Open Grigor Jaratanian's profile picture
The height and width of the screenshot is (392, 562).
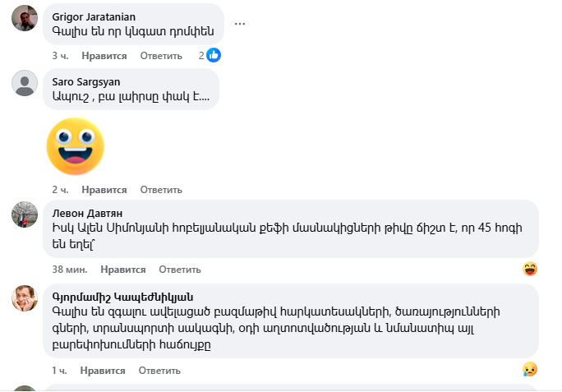[25, 18]
